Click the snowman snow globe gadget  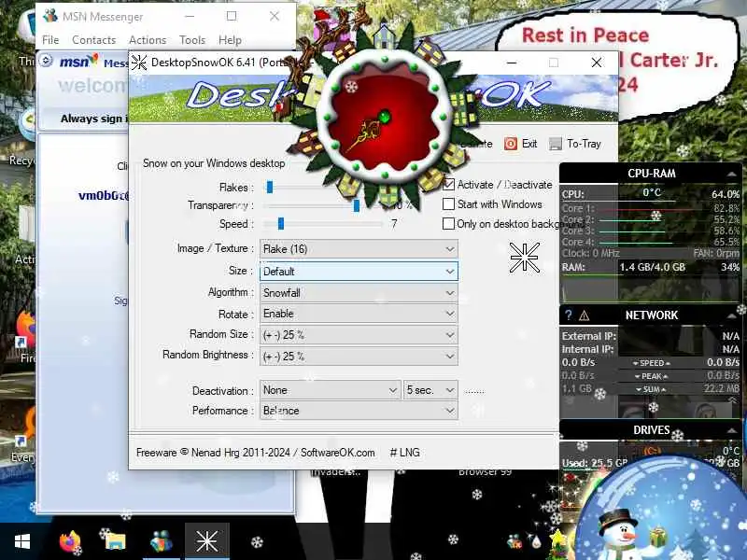[662, 508]
